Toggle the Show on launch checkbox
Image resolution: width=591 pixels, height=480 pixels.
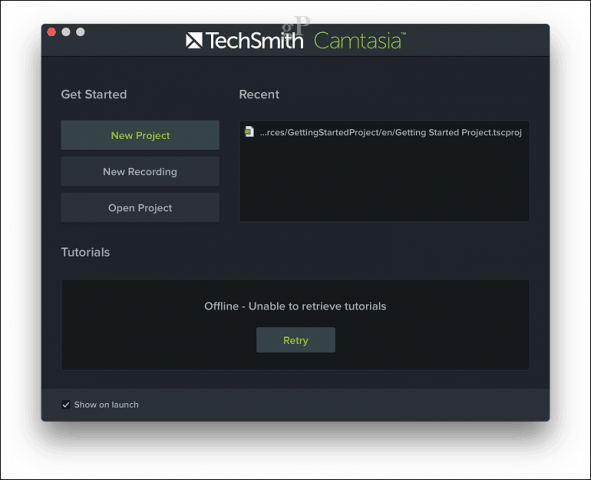(x=66, y=405)
